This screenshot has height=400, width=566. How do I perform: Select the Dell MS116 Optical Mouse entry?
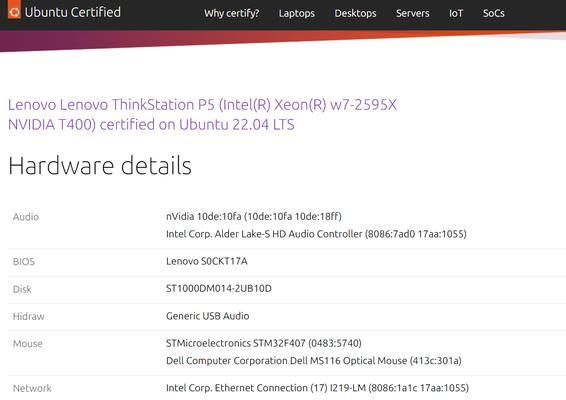point(314,361)
